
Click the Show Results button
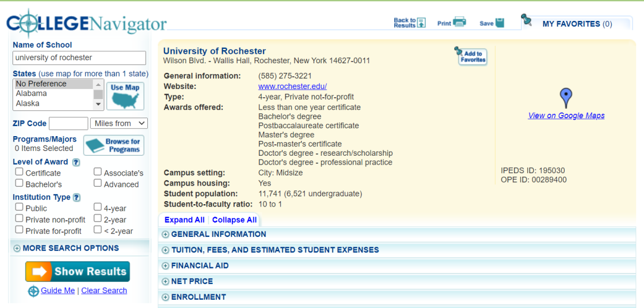[78, 272]
